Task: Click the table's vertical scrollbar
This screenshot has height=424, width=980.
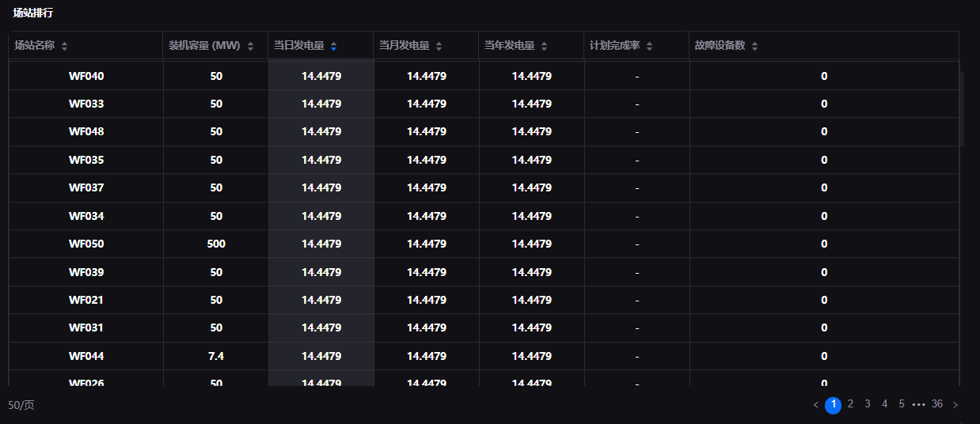Action: coord(962,109)
